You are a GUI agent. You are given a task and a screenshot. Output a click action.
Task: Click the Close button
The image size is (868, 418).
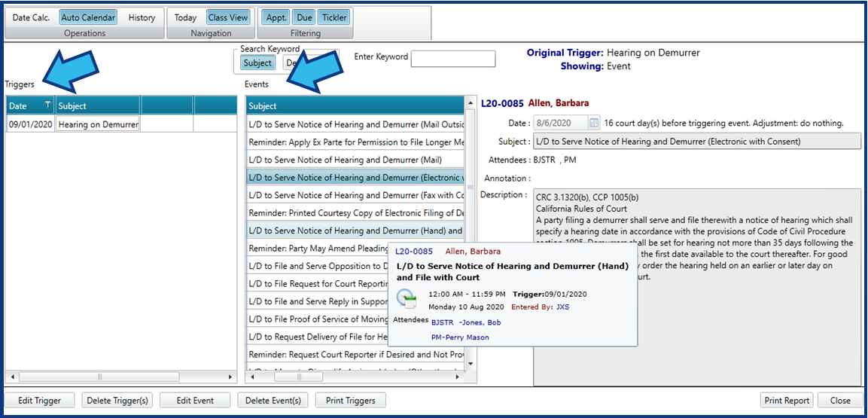click(840, 400)
